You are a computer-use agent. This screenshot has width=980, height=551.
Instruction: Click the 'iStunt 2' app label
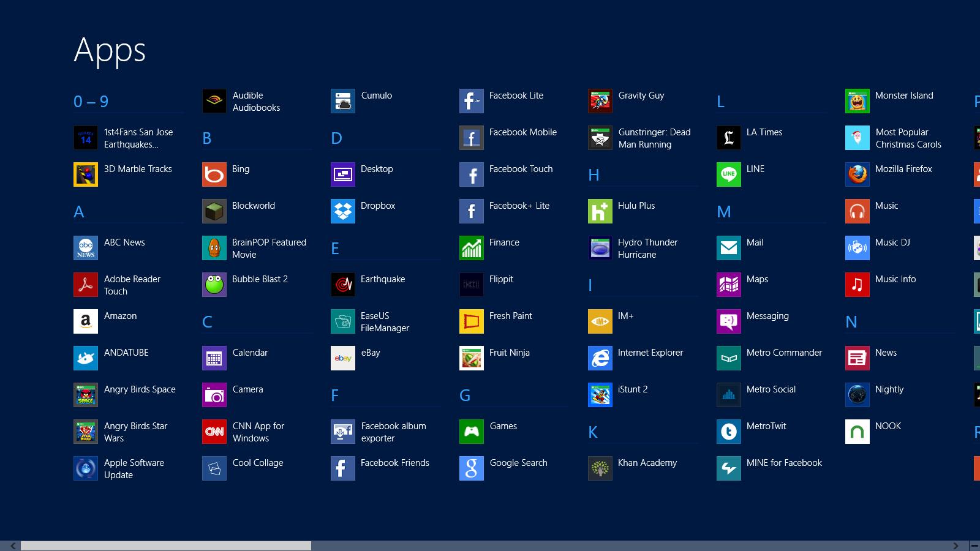coord(633,389)
